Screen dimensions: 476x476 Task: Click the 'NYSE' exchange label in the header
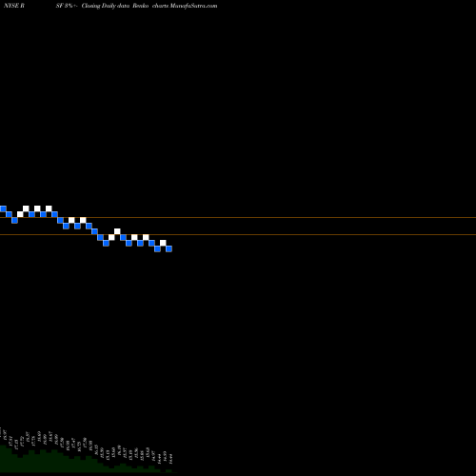(x=11, y=6)
